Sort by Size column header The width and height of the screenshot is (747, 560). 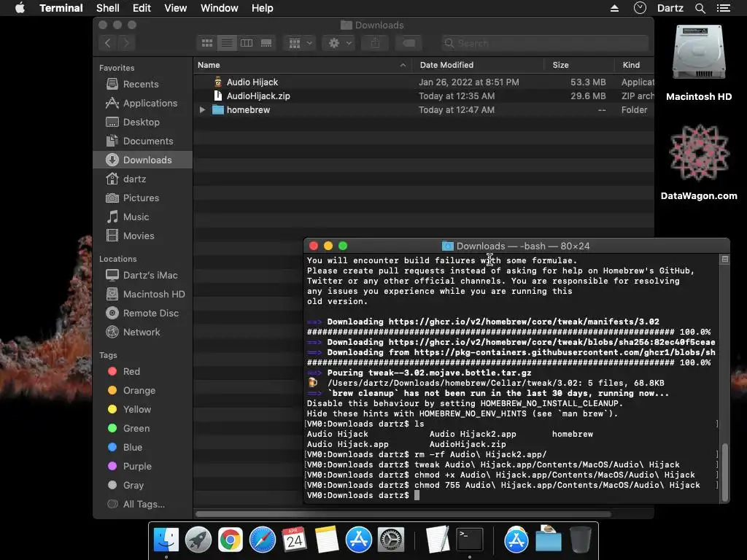[578, 65]
